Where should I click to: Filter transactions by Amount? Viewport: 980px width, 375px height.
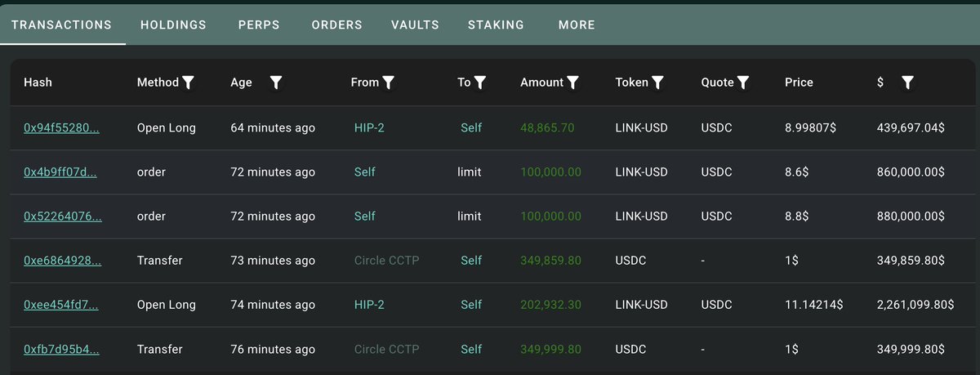coord(573,83)
